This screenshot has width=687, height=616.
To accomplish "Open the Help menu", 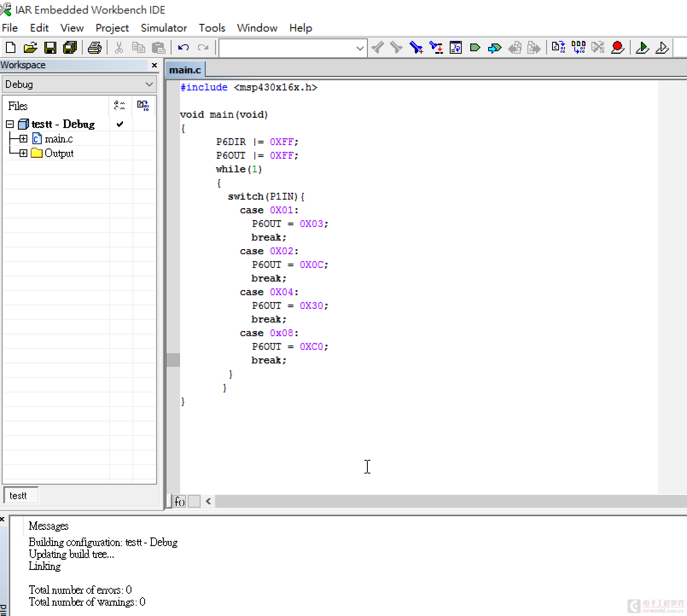I will [x=300, y=28].
